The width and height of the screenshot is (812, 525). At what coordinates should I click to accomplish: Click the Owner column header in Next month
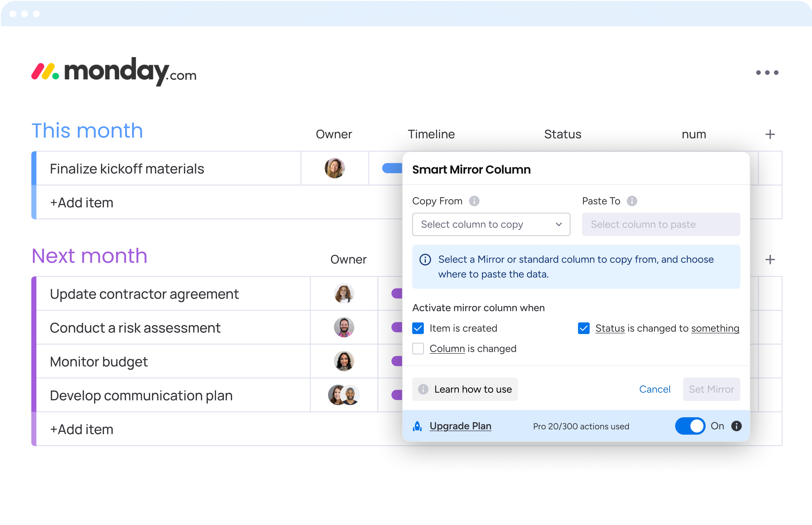348,260
